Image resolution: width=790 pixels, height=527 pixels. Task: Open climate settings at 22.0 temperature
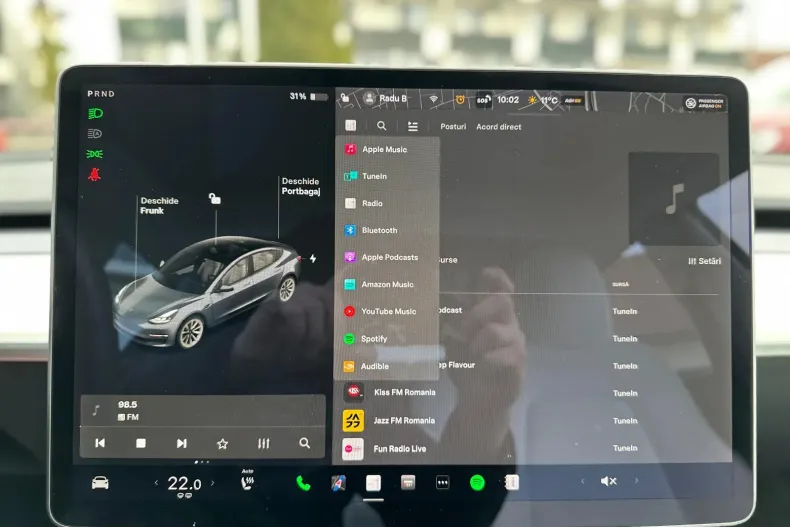[x=184, y=484]
